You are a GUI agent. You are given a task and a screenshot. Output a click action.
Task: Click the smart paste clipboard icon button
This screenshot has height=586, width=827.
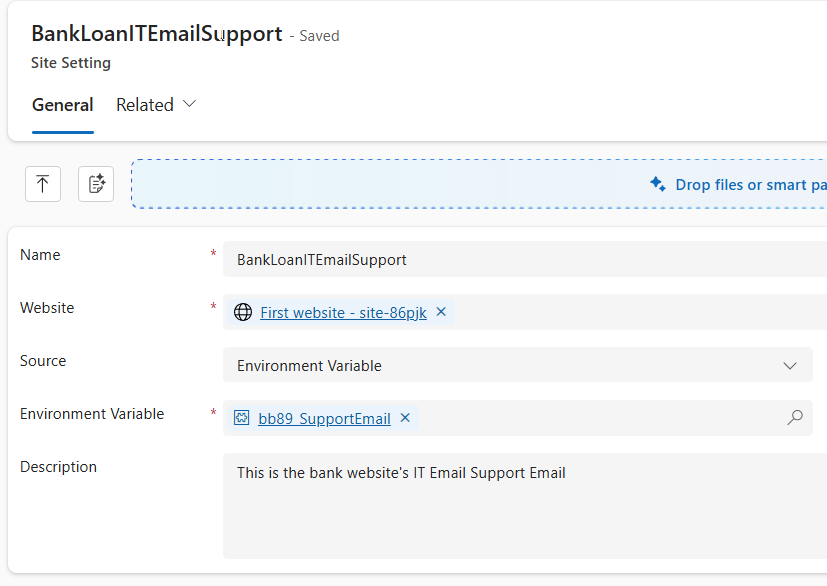point(96,184)
